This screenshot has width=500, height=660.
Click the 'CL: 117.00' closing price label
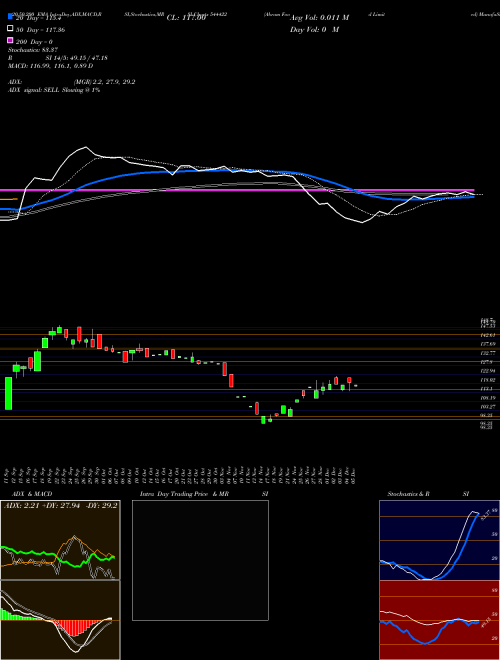coord(186,18)
